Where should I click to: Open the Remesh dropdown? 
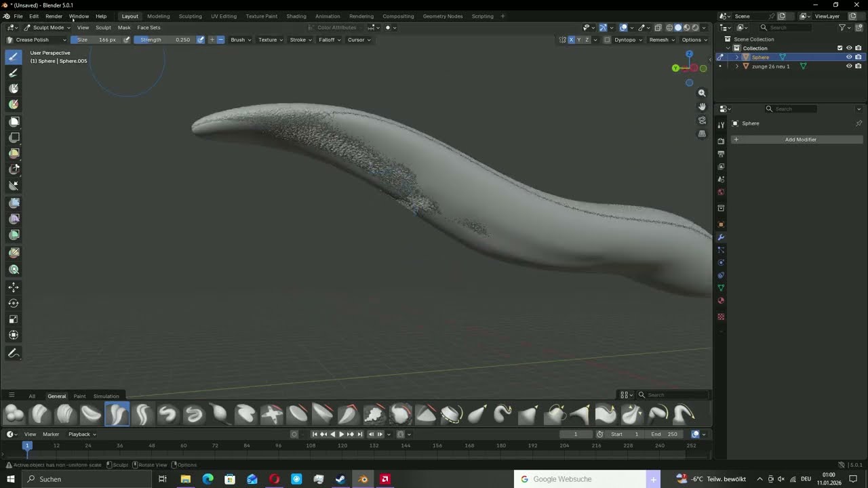pos(661,40)
